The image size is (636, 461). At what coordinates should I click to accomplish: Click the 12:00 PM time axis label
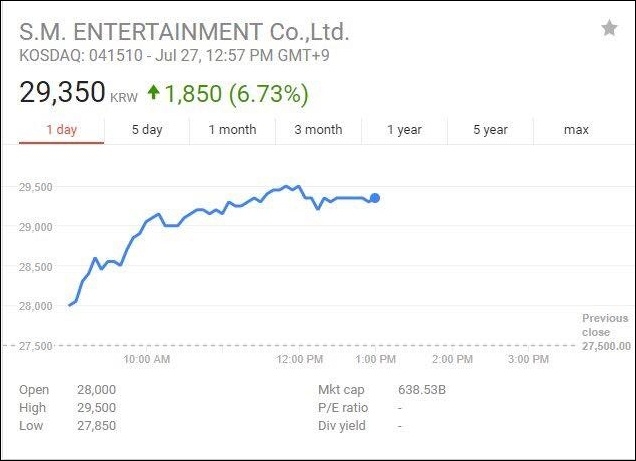299,358
